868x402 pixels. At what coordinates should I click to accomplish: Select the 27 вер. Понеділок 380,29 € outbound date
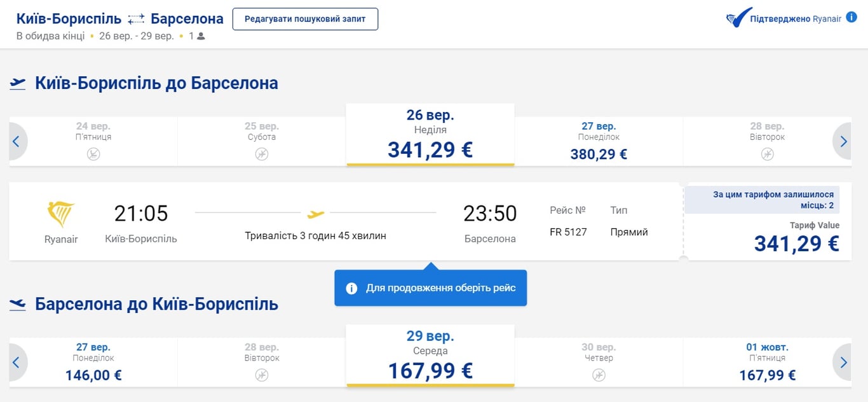point(599,141)
